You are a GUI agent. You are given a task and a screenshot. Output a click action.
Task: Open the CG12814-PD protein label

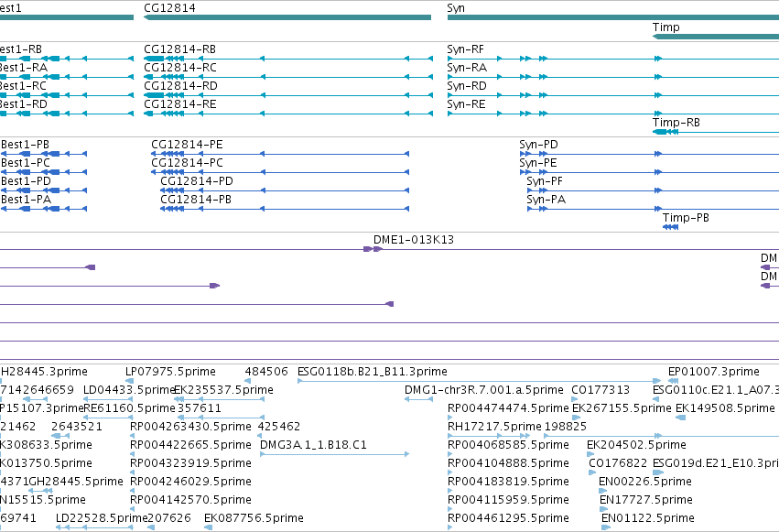(x=197, y=181)
